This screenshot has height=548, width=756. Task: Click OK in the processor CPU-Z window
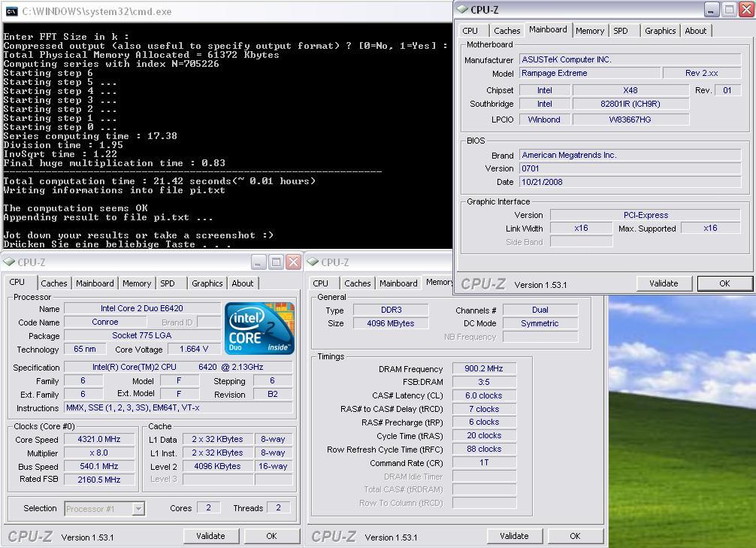[x=271, y=536]
